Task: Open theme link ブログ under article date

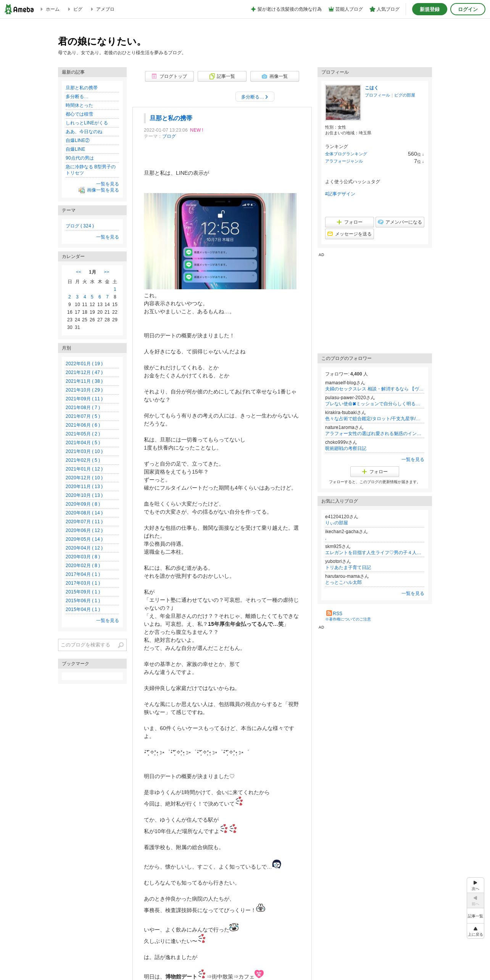Action: (x=169, y=136)
